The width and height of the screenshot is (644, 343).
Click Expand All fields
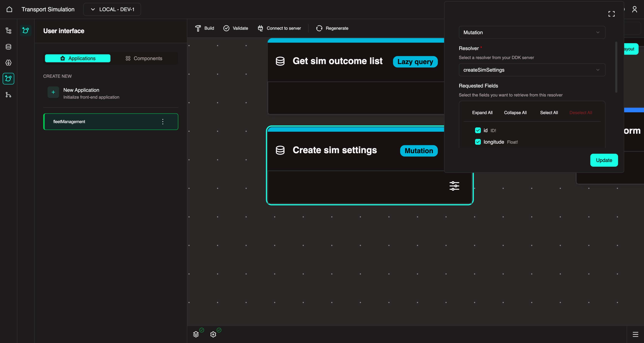tap(482, 113)
